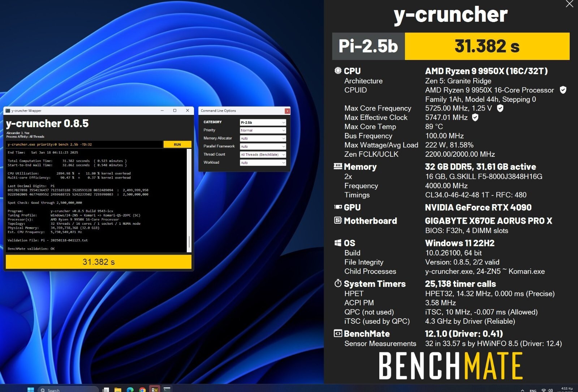
Task: Click the '89 °C' max core temp value
Action: (x=434, y=127)
